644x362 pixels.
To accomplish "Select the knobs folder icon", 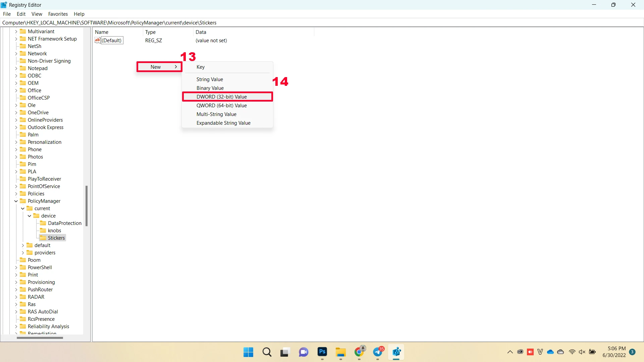I will tap(43, 230).
